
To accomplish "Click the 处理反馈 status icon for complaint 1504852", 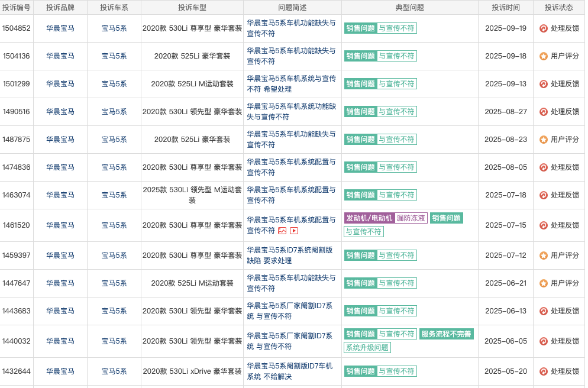I will (x=543, y=28).
